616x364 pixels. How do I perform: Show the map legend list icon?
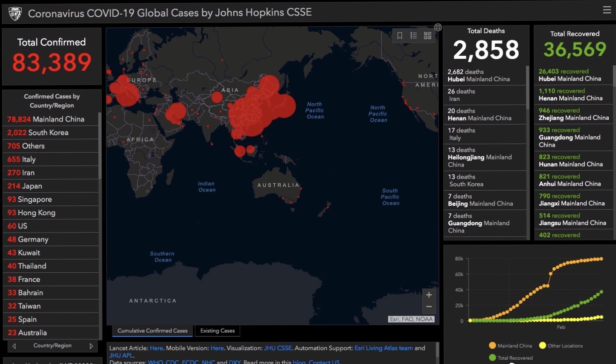coord(414,36)
